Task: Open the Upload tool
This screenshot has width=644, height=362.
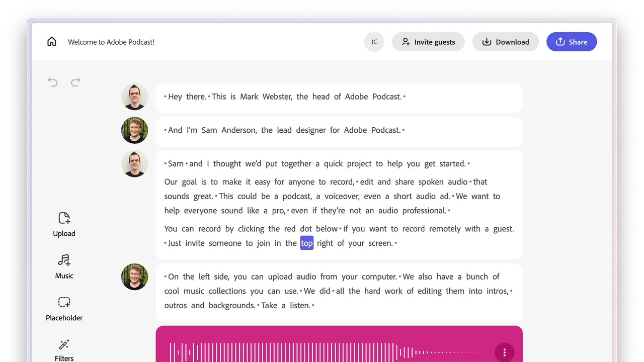Action: tap(64, 224)
